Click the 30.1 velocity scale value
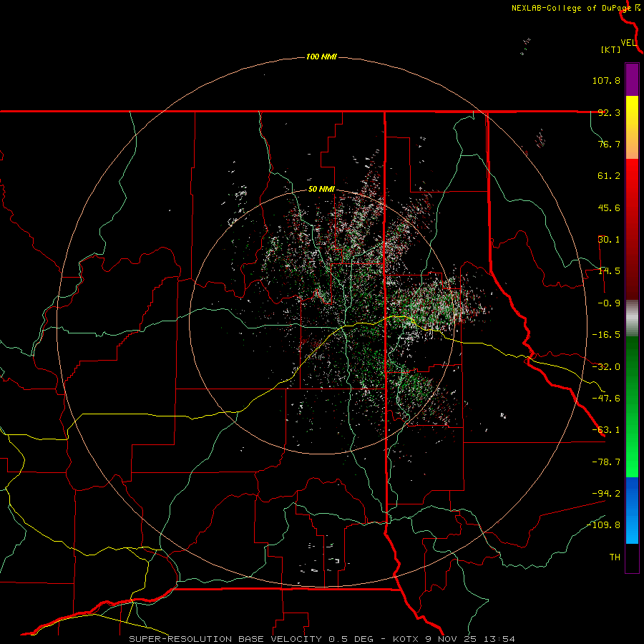This screenshot has width=644, height=644. click(609, 240)
